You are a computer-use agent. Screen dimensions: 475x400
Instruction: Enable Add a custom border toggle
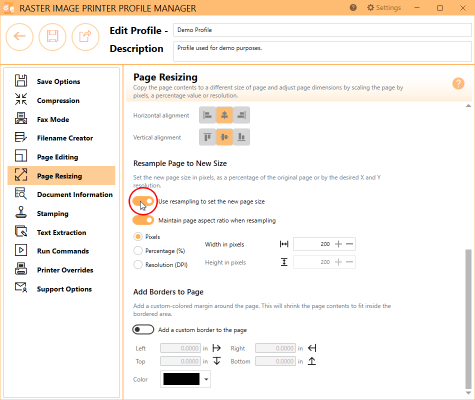pos(143,330)
